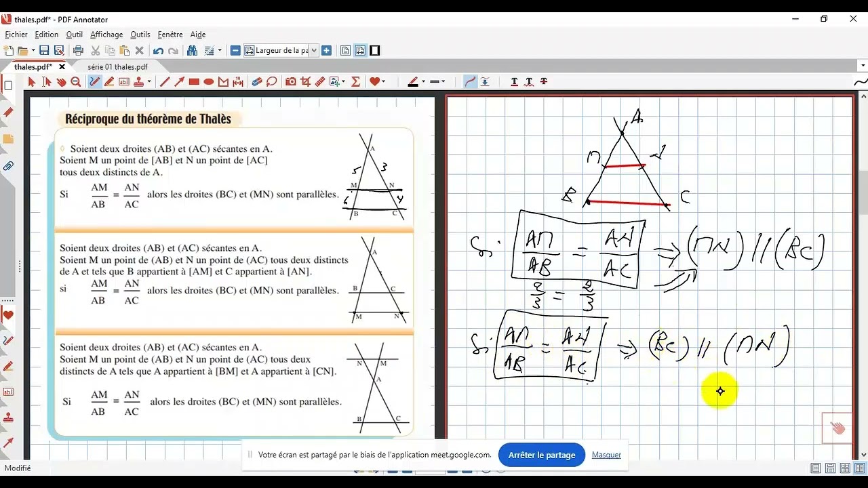Choose the arrow selection tool
The height and width of the screenshot is (488, 868).
pyautogui.click(x=31, y=82)
